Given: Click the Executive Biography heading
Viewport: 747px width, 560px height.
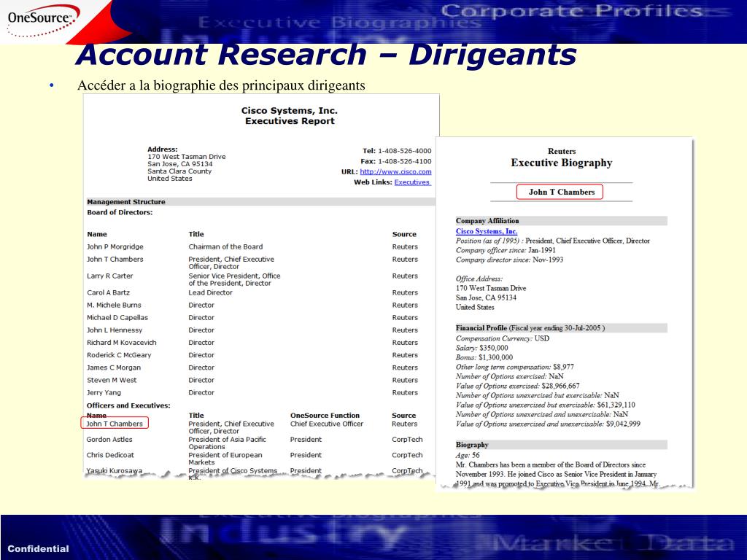Looking at the screenshot, I should pos(562,163).
